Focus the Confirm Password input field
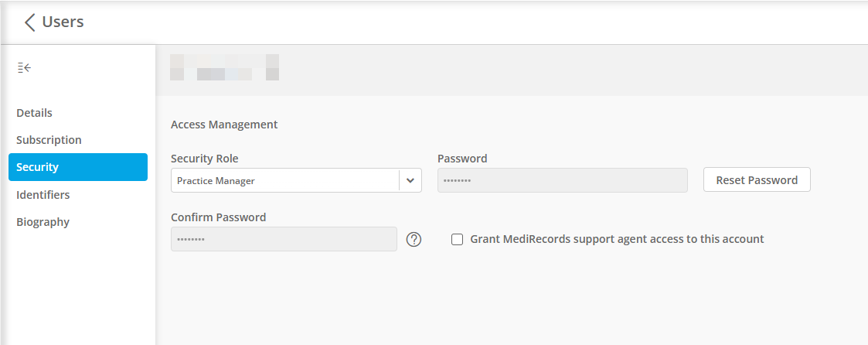The height and width of the screenshot is (345, 868). coord(284,239)
